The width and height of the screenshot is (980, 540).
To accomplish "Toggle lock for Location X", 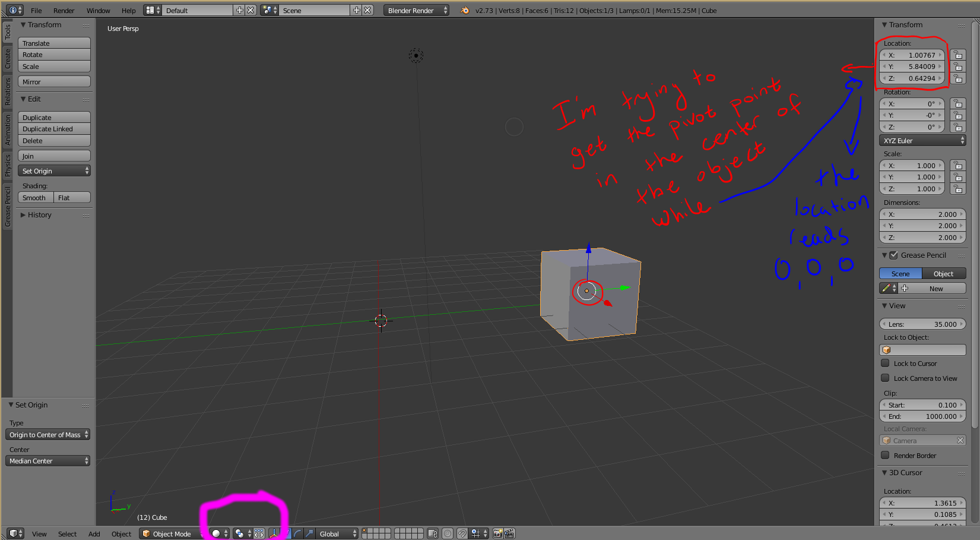I will 957,55.
